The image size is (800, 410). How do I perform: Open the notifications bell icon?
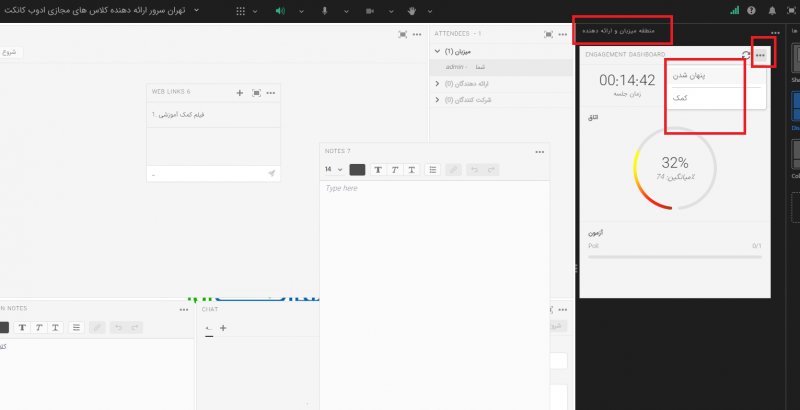pos(771,11)
